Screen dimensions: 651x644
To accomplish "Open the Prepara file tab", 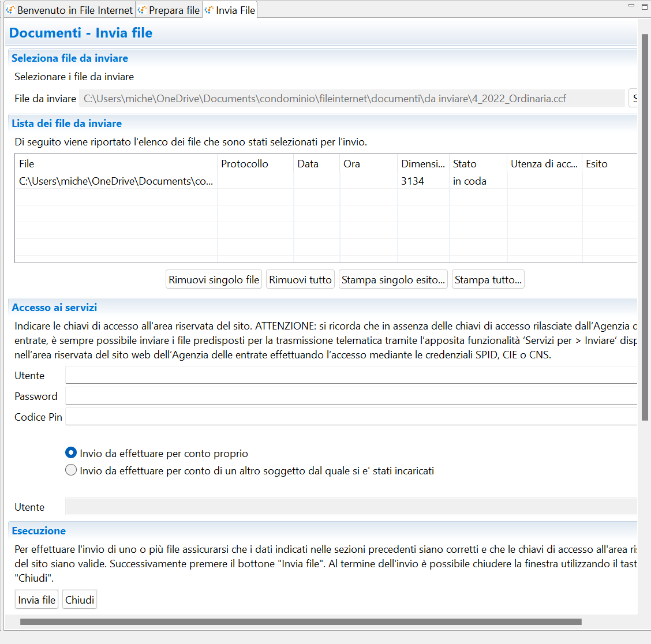I will point(169,10).
